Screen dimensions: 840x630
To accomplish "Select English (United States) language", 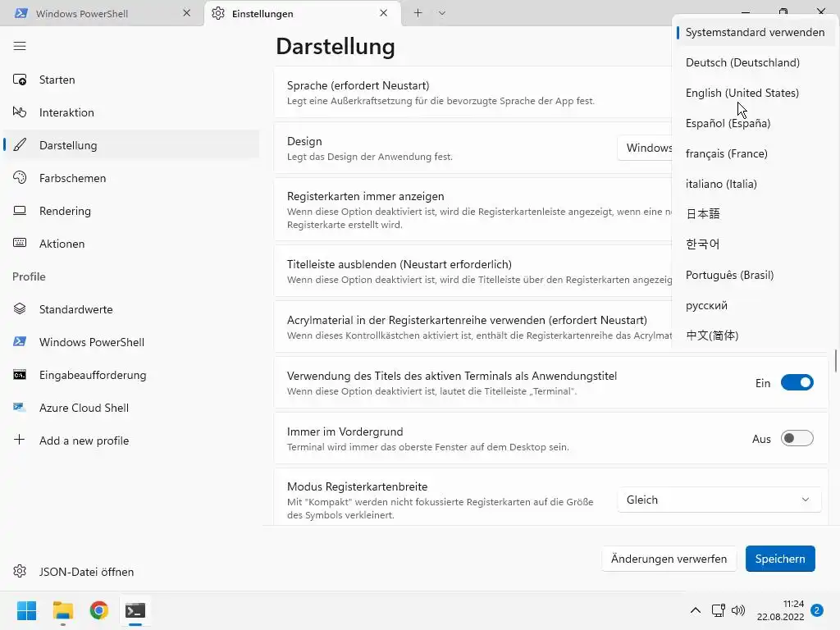I will (754, 93).
